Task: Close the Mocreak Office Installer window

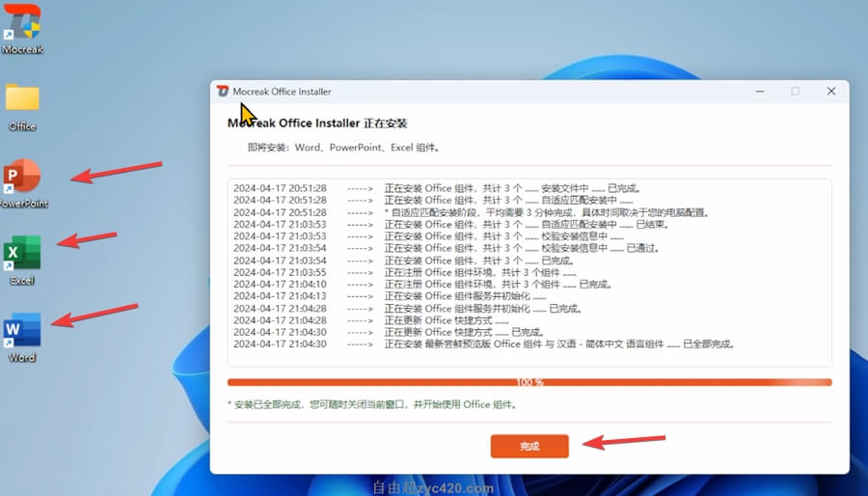Action: (x=831, y=92)
